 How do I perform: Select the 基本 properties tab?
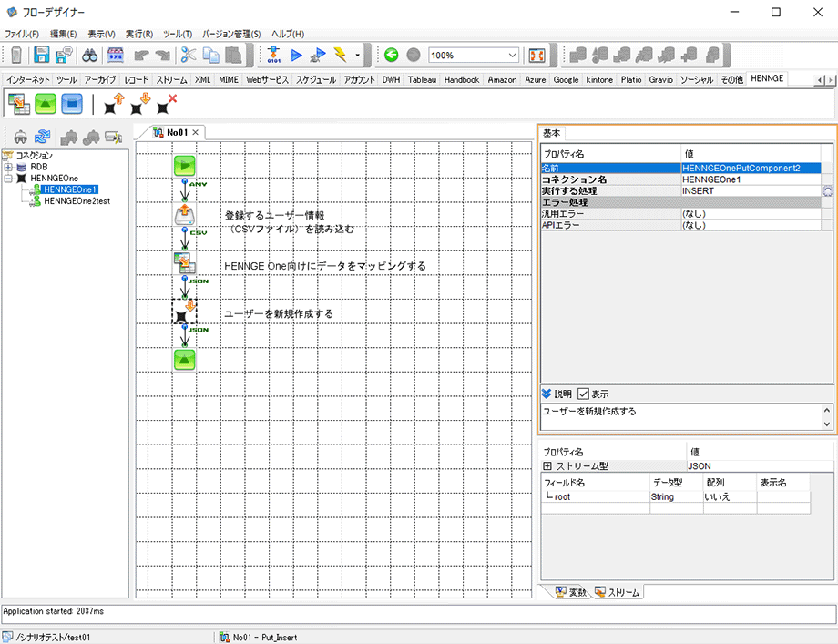(552, 133)
